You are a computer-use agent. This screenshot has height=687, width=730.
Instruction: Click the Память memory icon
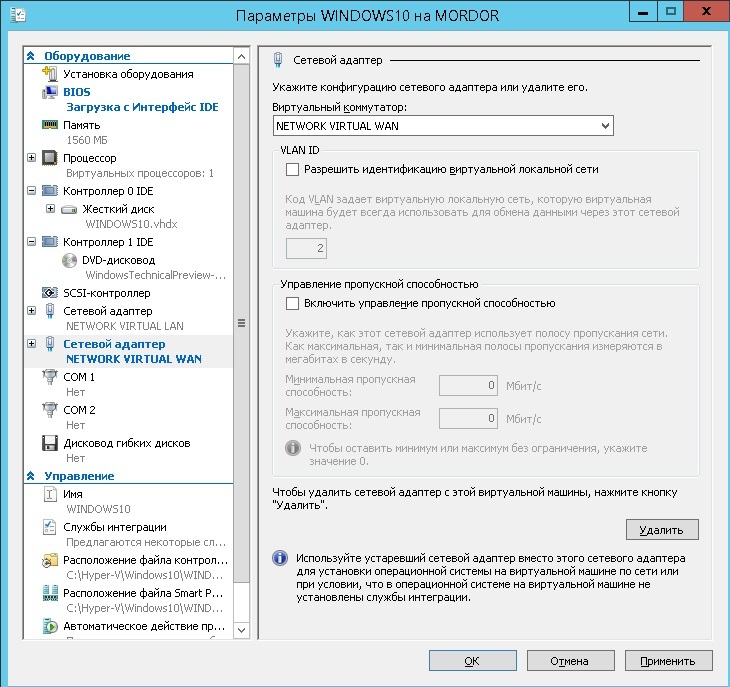tap(50, 125)
